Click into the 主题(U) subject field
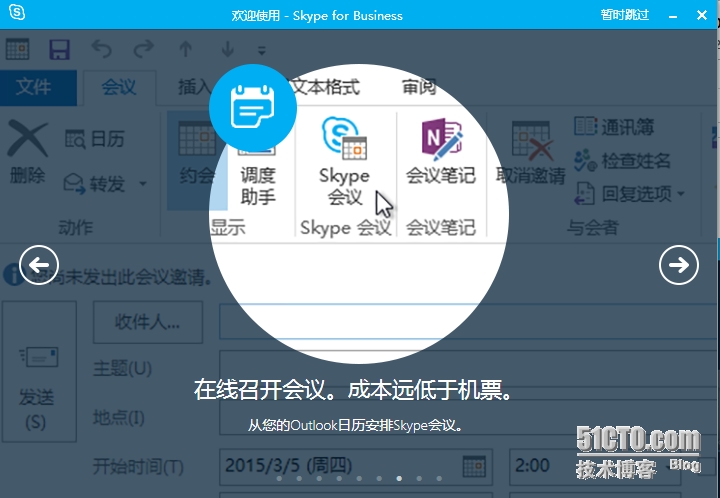This screenshot has height=498, width=720. click(x=468, y=369)
